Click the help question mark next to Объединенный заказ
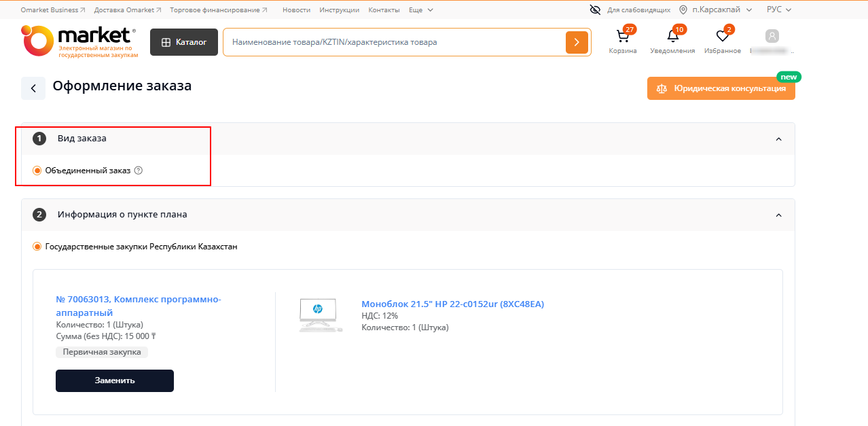The width and height of the screenshot is (868, 426). 139,171
